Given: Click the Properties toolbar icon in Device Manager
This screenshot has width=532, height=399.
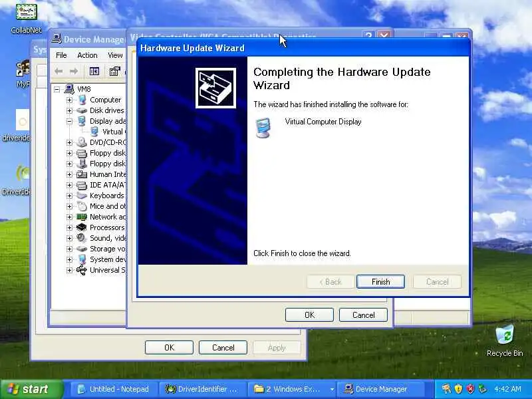Looking at the screenshot, I should pos(114,71).
